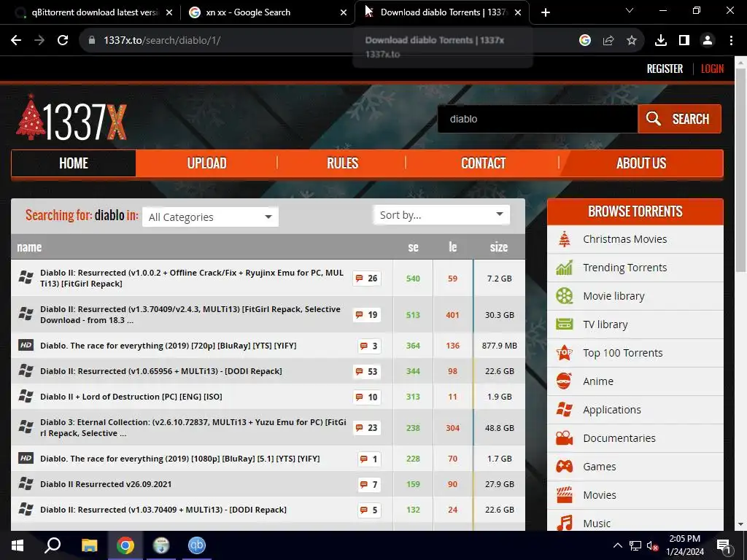Viewport: 747px width, 560px height.
Task: Click the Top 100 Torrents star icon
Action: point(565,353)
